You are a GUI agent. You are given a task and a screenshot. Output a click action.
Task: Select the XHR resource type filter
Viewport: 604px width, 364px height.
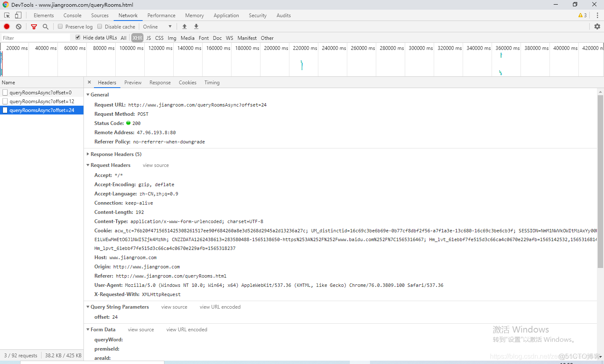(138, 38)
